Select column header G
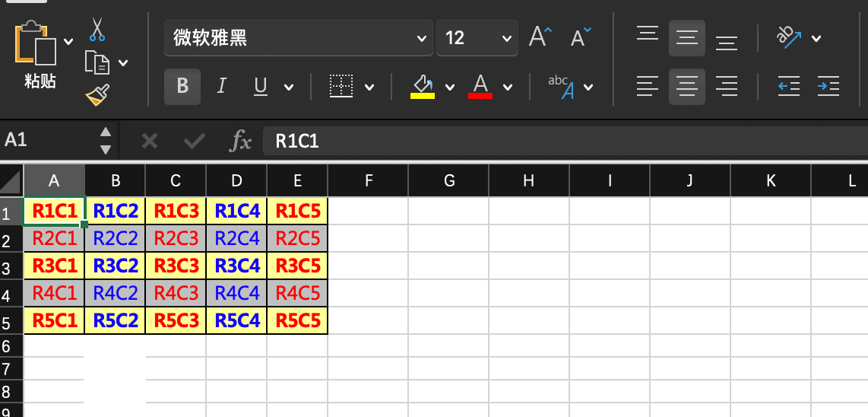This screenshot has width=868, height=417. pos(448,181)
